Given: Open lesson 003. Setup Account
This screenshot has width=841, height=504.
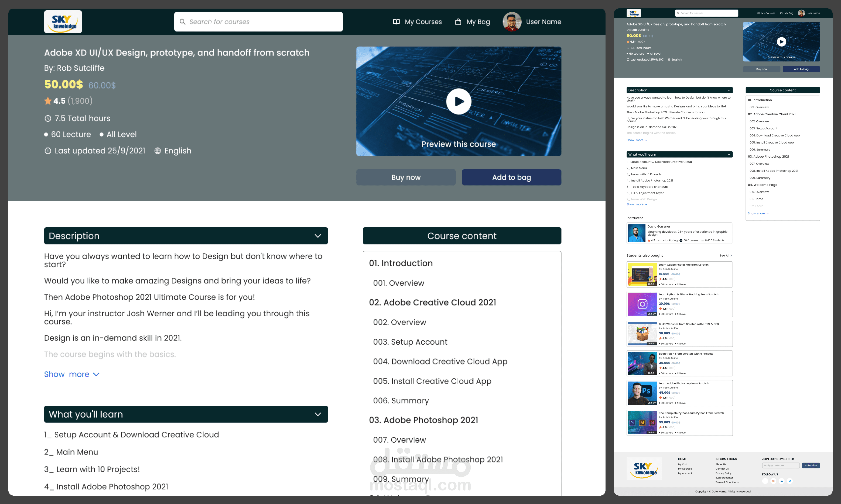Looking at the screenshot, I should pos(410,342).
